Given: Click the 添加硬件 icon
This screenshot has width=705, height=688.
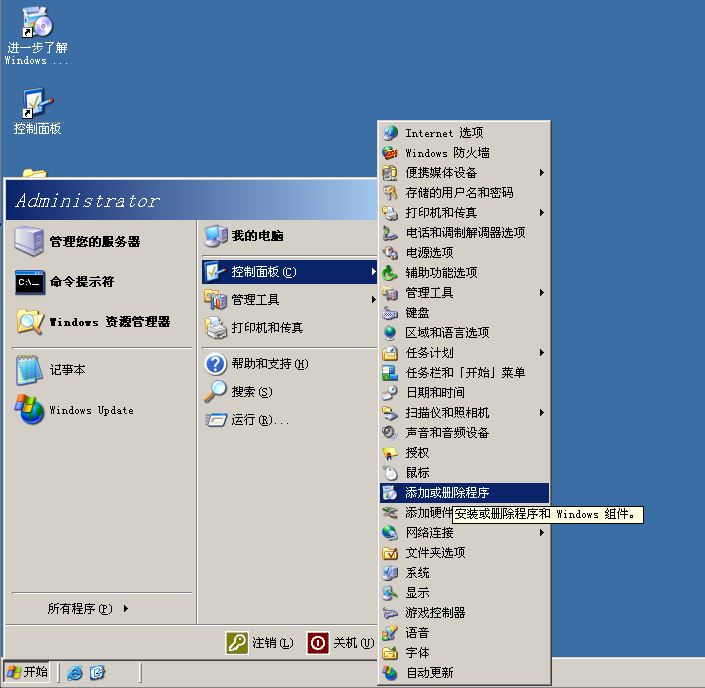Looking at the screenshot, I should (390, 513).
